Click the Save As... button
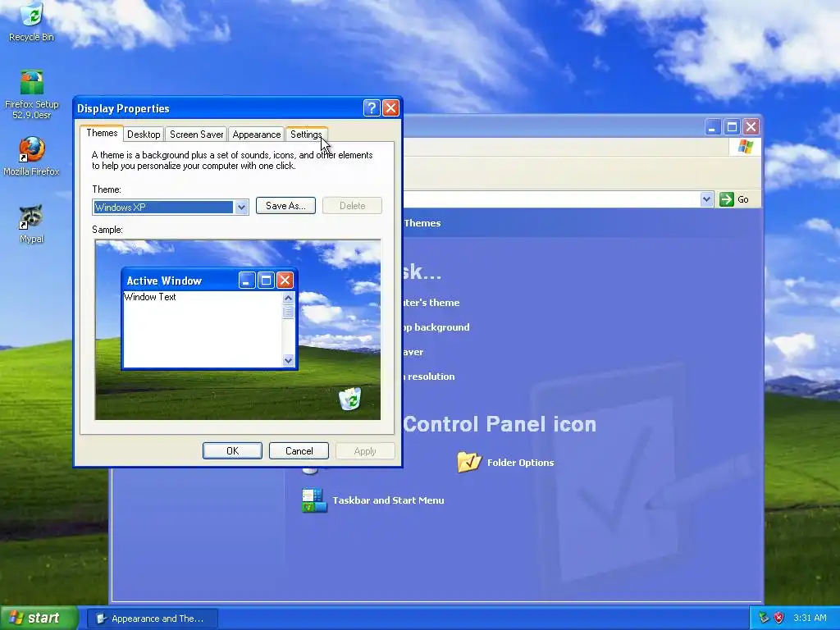This screenshot has width=840, height=630. 285,206
